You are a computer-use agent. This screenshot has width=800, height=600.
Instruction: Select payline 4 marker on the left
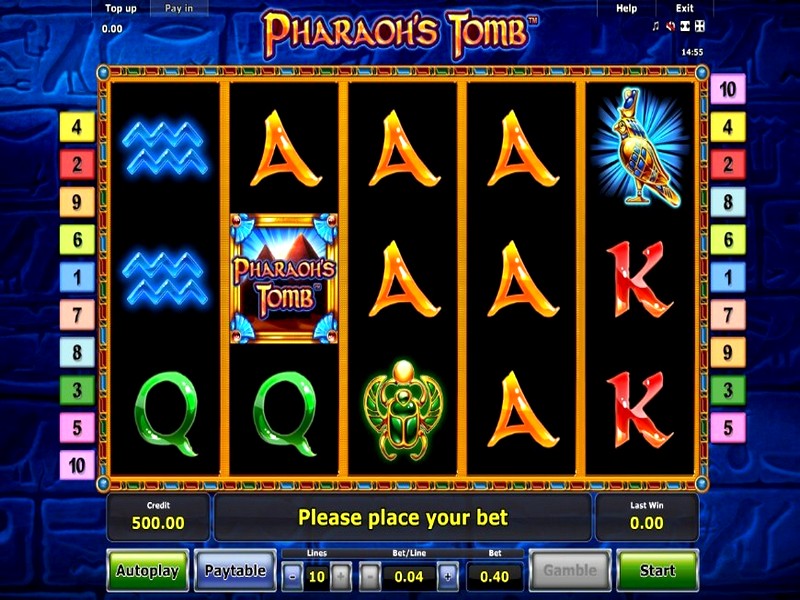tap(77, 127)
